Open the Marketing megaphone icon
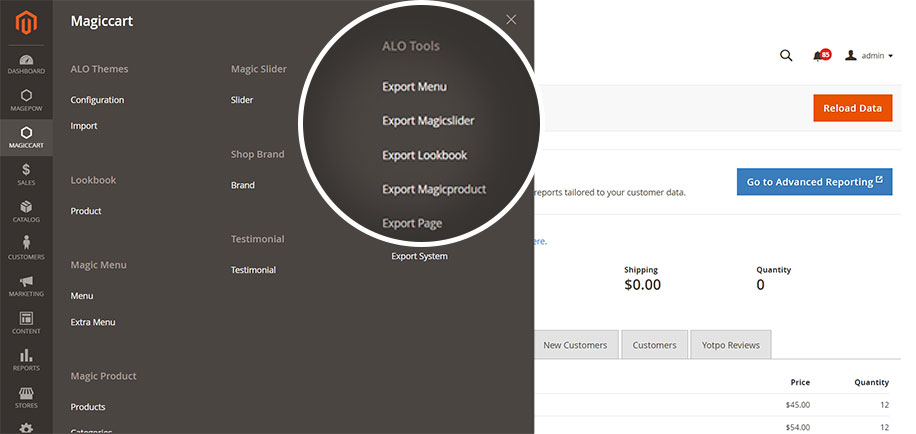Screen dimensions: 916x434 (x=26, y=285)
